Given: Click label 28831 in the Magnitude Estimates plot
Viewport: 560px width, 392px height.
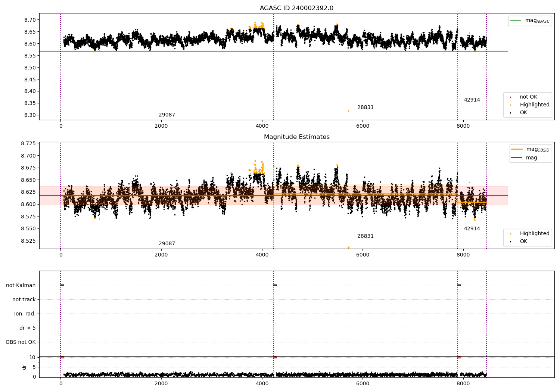Looking at the screenshot, I should (x=365, y=236).
